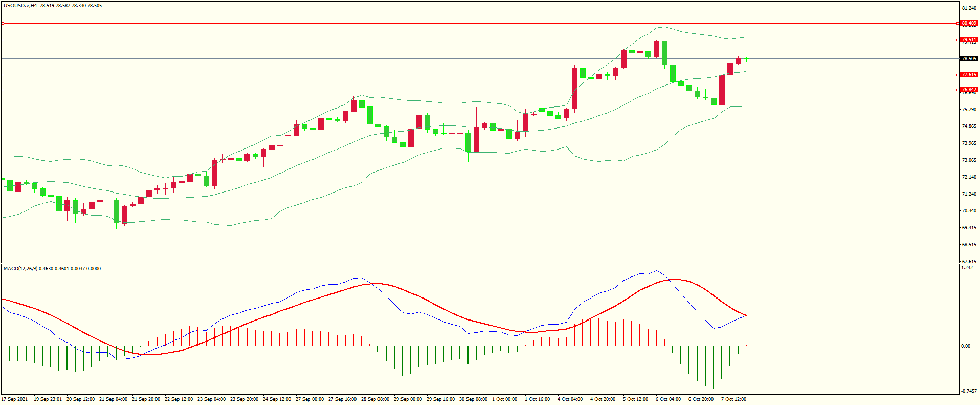Click the 69.415 value on price axis
This screenshot has height=405, width=980.
969,228
